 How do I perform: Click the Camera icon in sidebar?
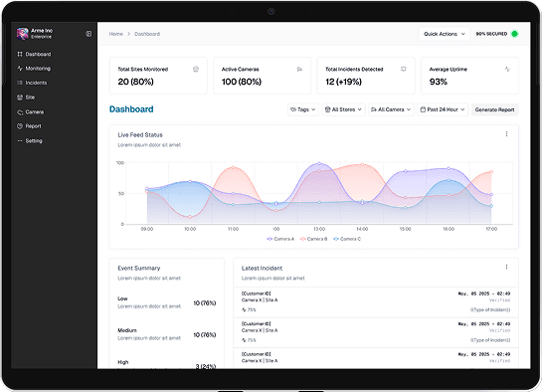coord(20,112)
